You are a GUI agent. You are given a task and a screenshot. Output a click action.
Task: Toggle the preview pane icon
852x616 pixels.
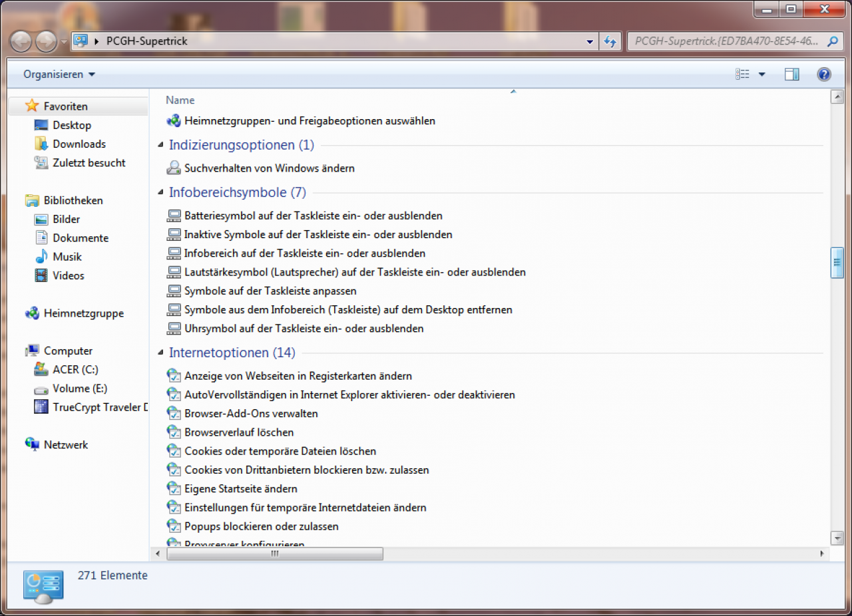tap(792, 75)
